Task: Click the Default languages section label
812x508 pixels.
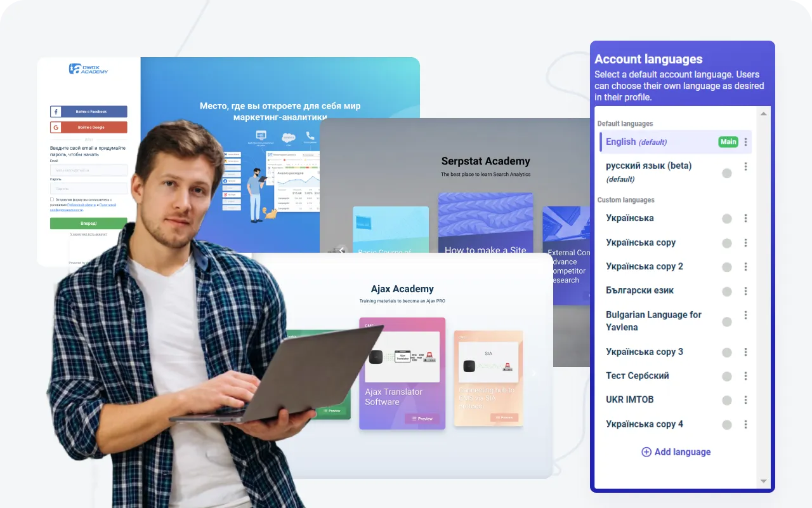Action: tap(625, 124)
